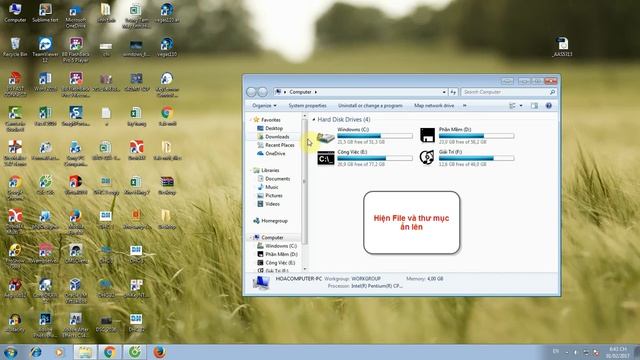Open the view options dropdown arrow
This screenshot has height=360, width=640.
[521, 106]
